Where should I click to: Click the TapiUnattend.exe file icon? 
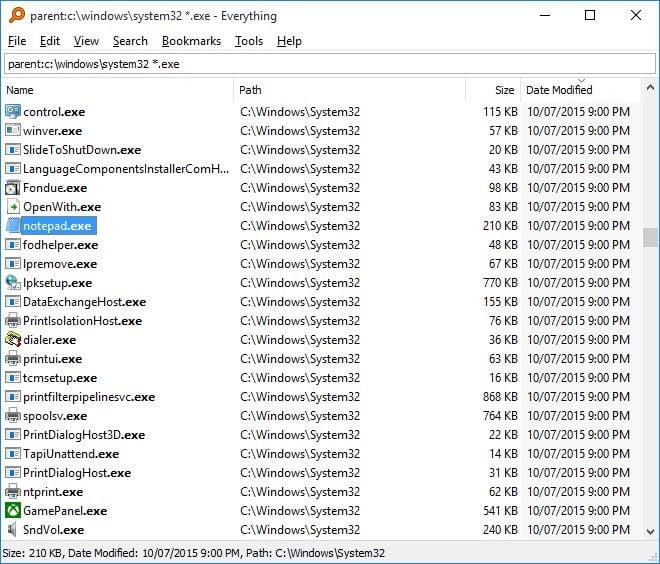coord(13,454)
